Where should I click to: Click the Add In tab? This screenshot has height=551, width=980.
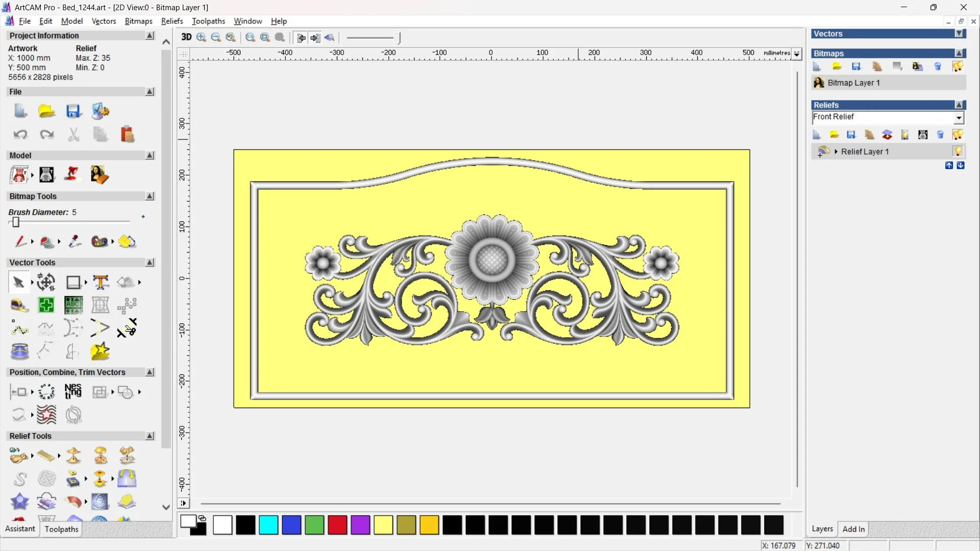click(853, 529)
